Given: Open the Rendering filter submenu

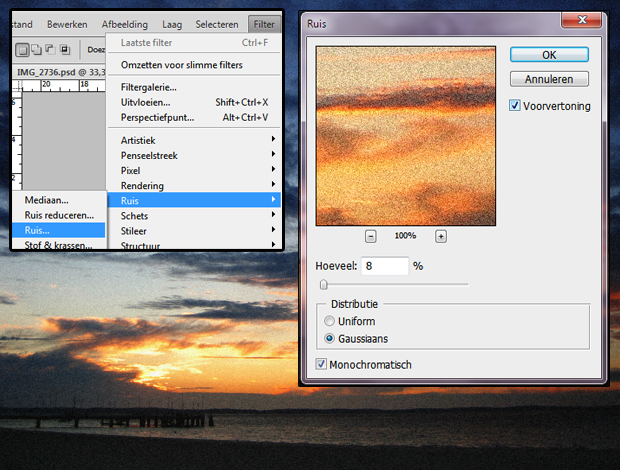Looking at the screenshot, I should [196, 185].
